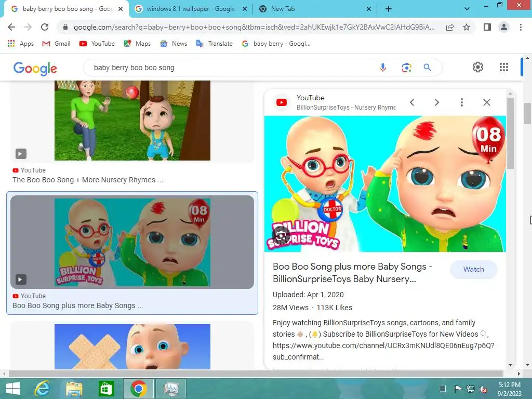The image size is (532, 399).
Task: Click the Watch button
Action: (474, 270)
